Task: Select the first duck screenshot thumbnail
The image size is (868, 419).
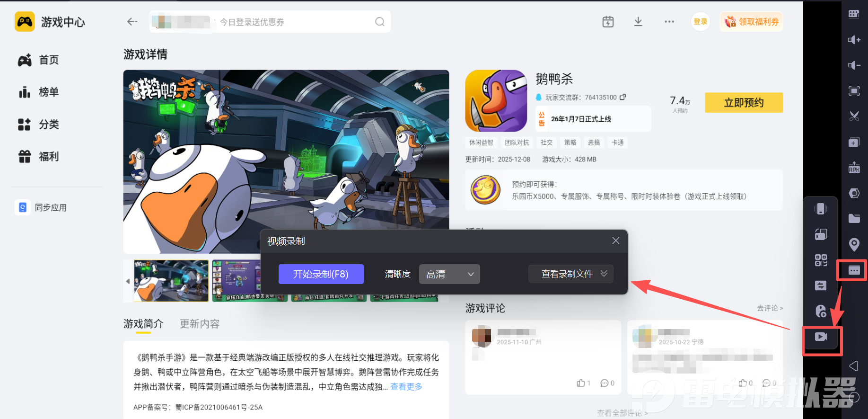Action: coord(171,281)
